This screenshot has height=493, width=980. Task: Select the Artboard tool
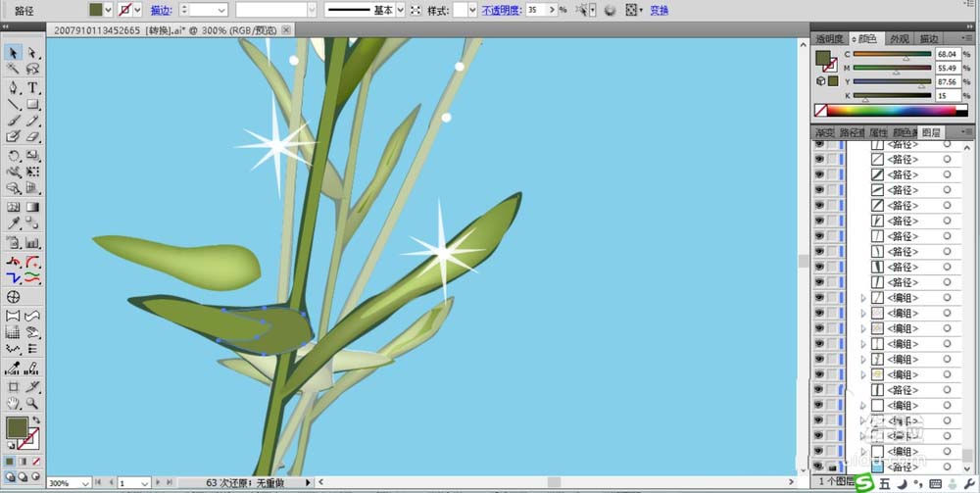point(13,387)
